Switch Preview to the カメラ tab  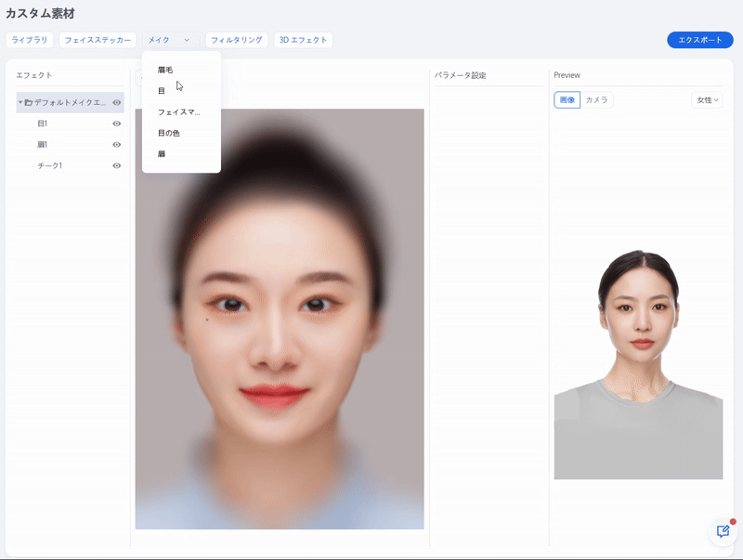596,99
